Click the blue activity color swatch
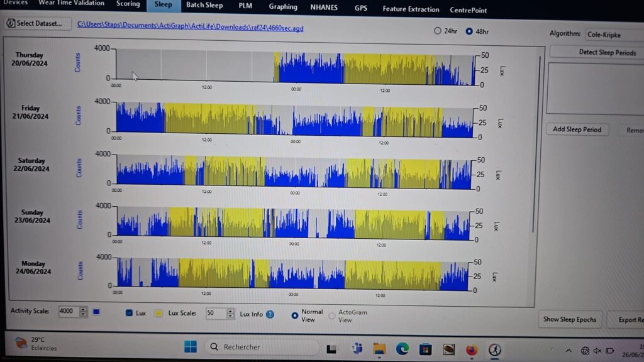 coord(96,312)
